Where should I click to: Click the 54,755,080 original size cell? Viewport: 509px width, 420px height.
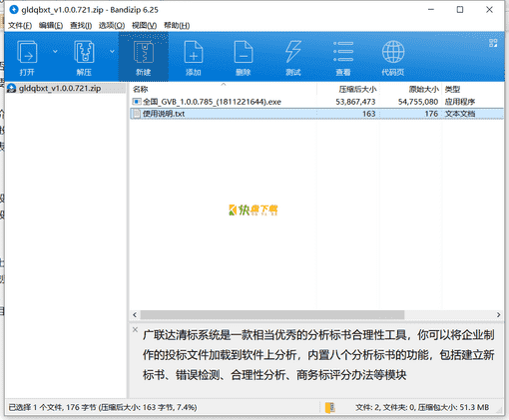[x=418, y=102]
